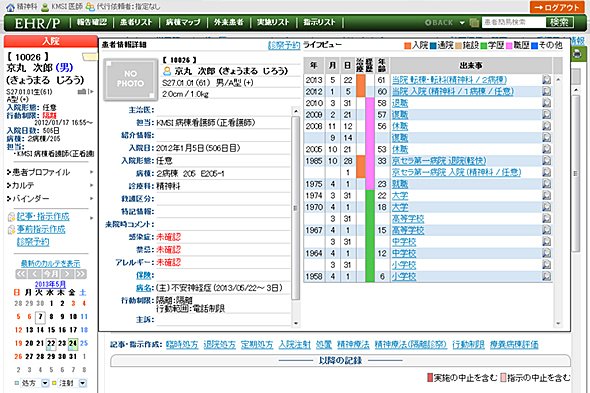Open the 処方 dropdown under calendar

tap(45, 383)
